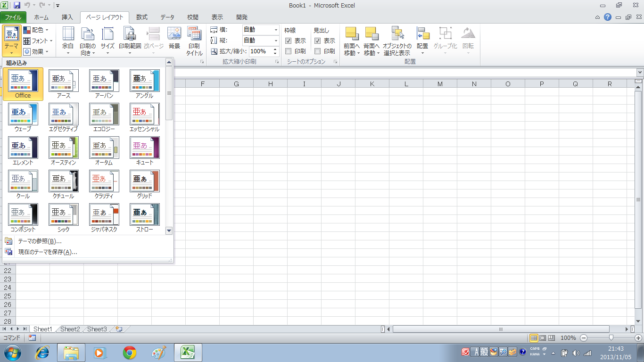Uncheck 枠線 表示 gridlines checkbox
This screenshot has height=362, width=644.
(x=289, y=41)
